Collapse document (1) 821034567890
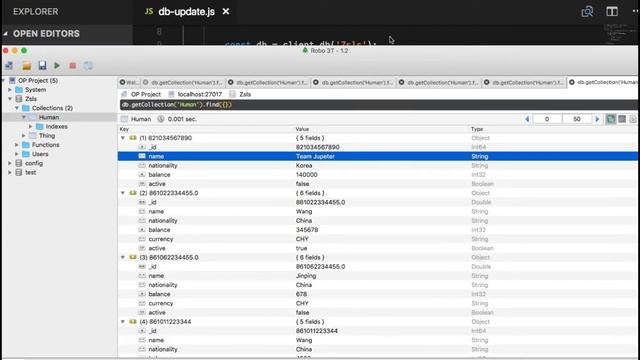Screen dimensions: 640x360 (x=123, y=138)
